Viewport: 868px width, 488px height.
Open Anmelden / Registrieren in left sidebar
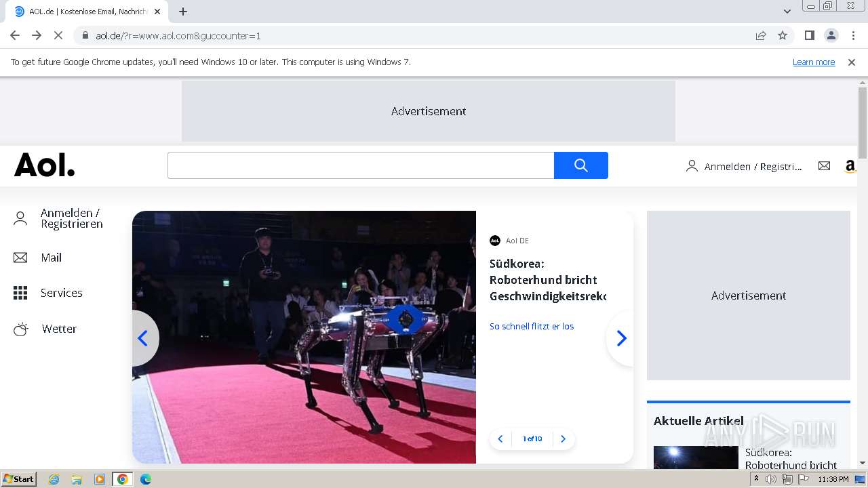coord(58,218)
